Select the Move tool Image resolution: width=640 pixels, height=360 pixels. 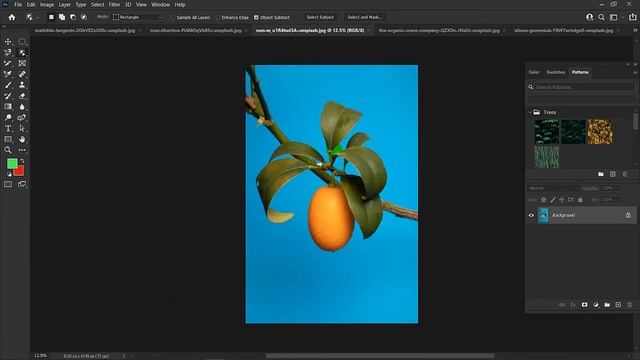8,42
